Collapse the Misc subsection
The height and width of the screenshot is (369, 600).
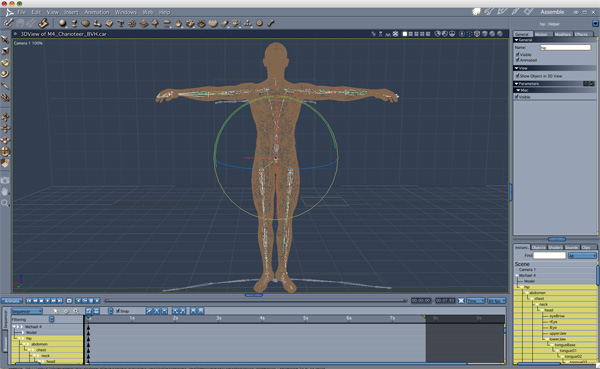coord(518,90)
